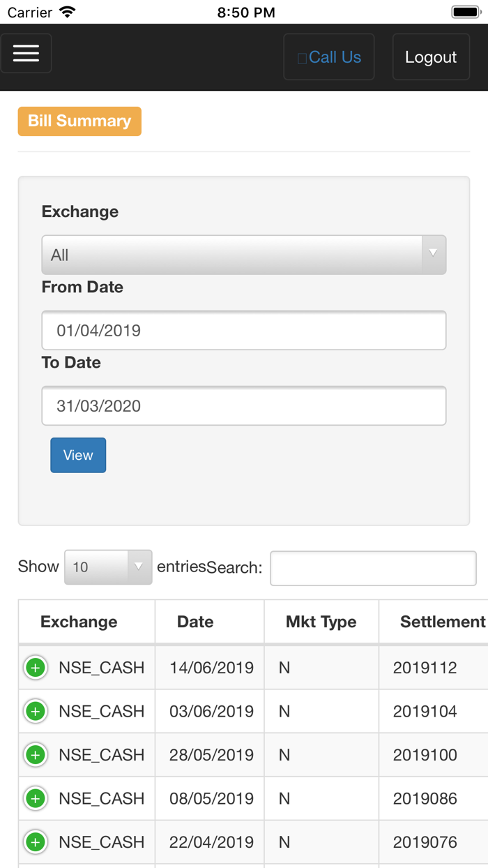
Task: Open the hamburger navigation menu
Action: tap(26, 53)
